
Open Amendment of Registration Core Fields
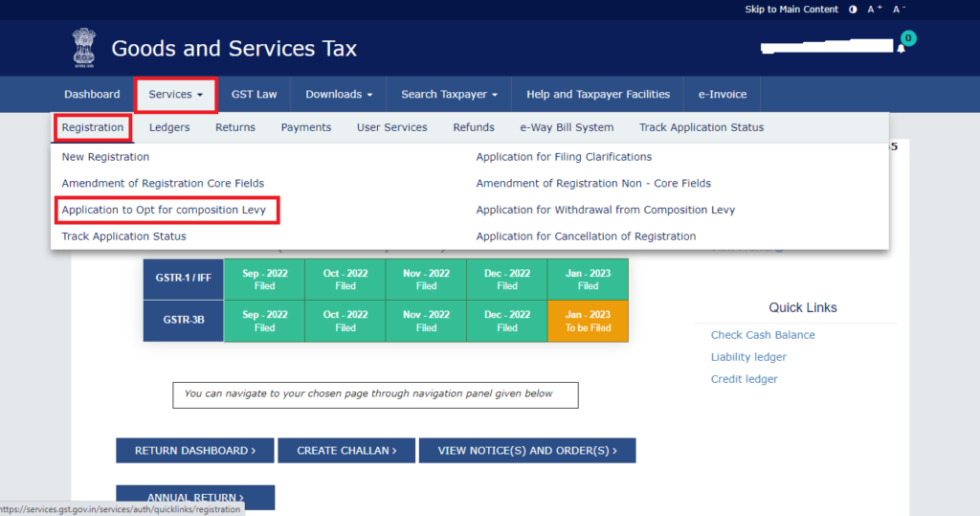pyautogui.click(x=163, y=183)
